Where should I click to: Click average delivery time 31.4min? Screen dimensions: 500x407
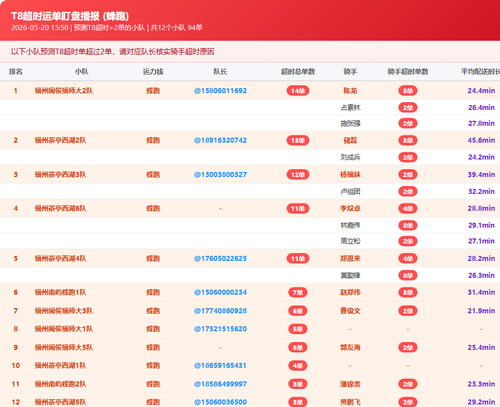[x=481, y=292]
